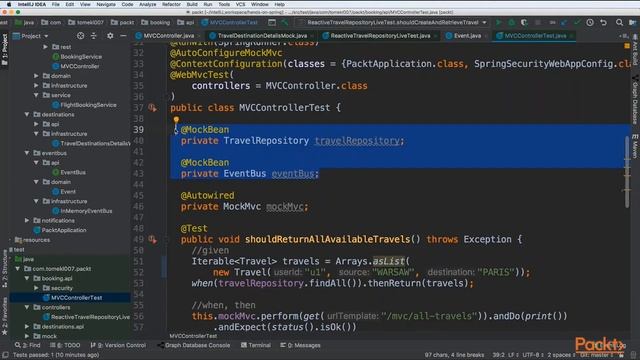Expand the mock folder
The width and height of the screenshot is (640, 360).
(27, 336)
